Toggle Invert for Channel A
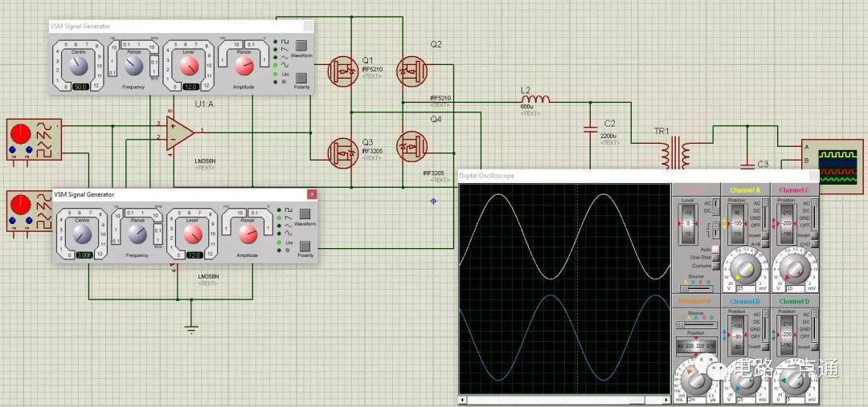 pyautogui.click(x=765, y=235)
